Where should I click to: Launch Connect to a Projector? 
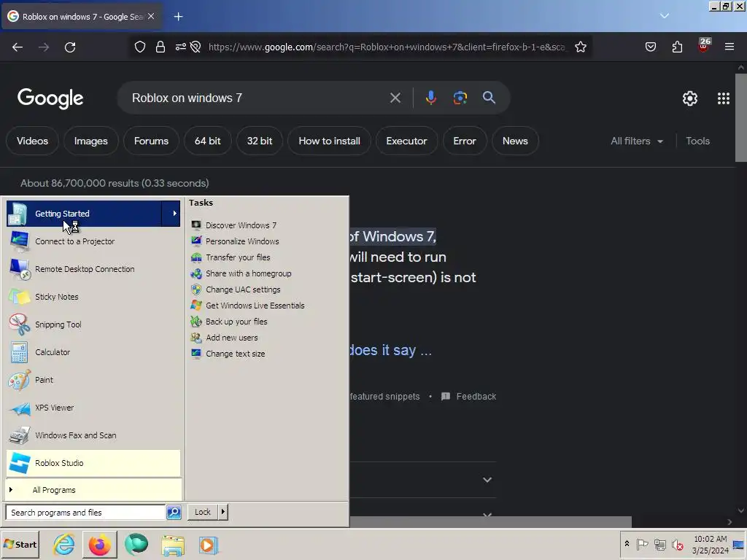click(93, 241)
